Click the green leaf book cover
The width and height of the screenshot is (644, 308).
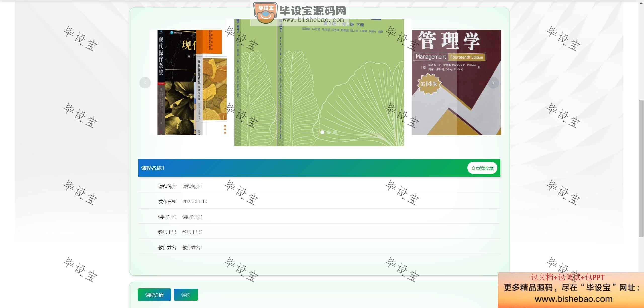pyautogui.click(x=319, y=83)
